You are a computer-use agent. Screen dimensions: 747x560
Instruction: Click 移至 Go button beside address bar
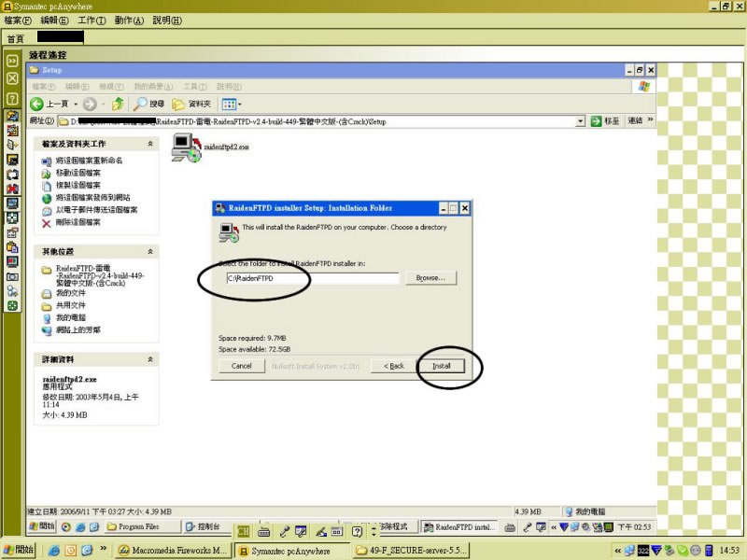604,121
